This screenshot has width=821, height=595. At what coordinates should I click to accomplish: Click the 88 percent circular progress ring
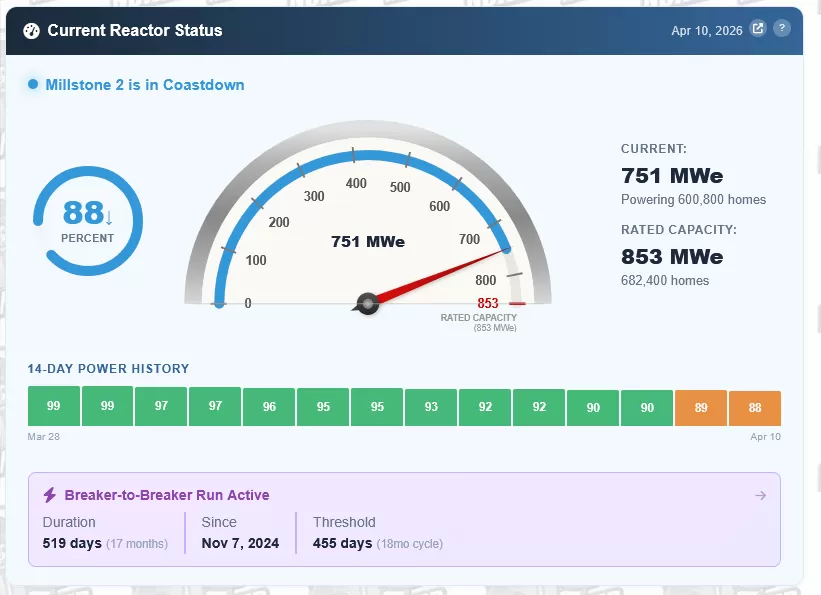click(x=87, y=221)
